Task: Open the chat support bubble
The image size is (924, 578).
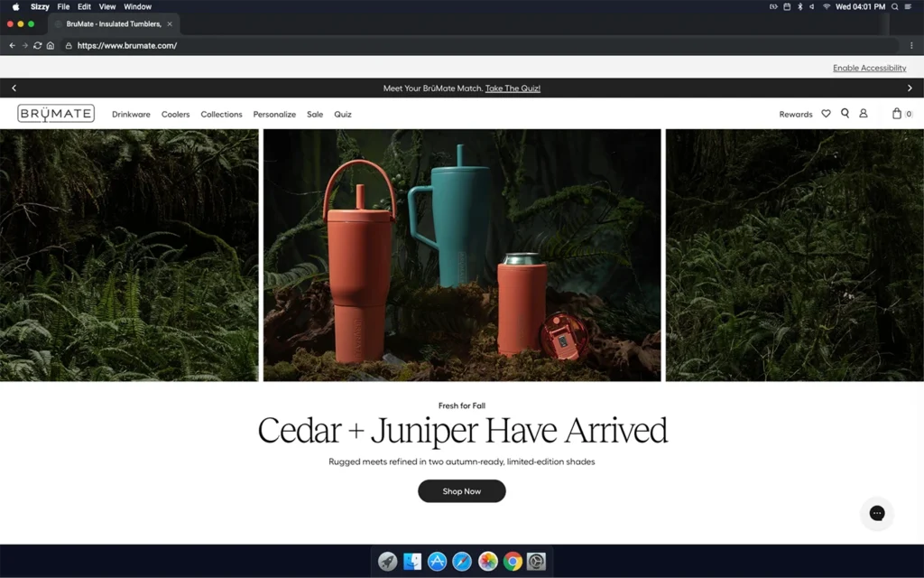Action: 876,513
